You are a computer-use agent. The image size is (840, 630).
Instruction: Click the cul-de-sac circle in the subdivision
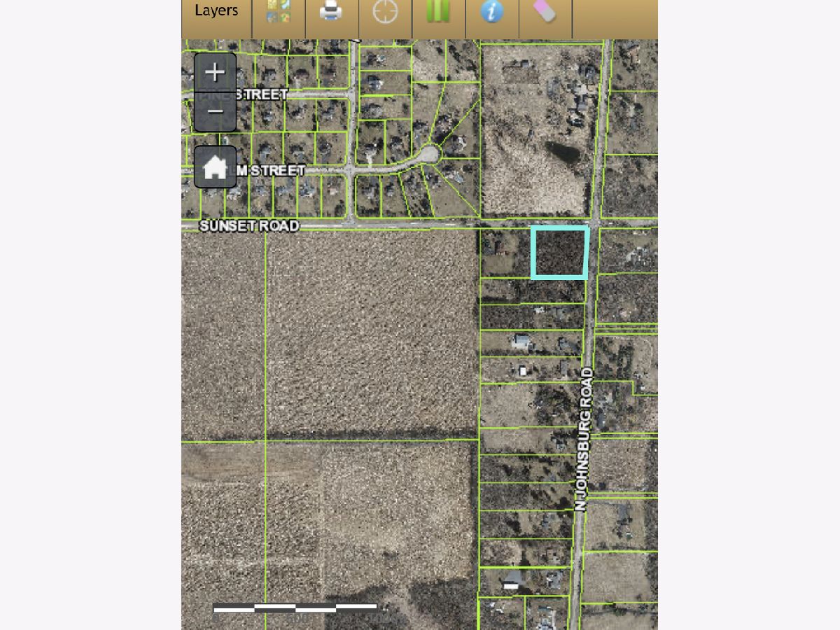click(428, 154)
